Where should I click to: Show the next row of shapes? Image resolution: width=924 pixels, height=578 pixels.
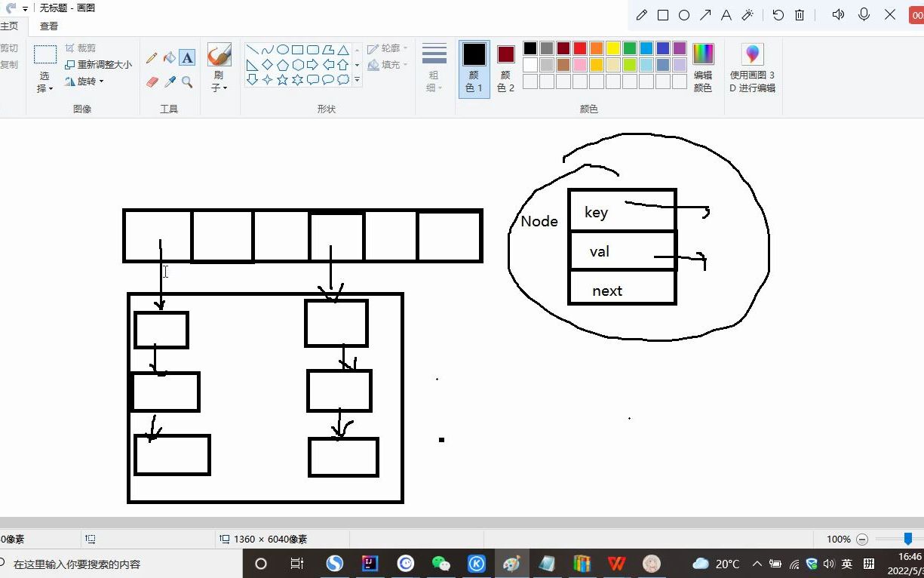[x=357, y=65]
